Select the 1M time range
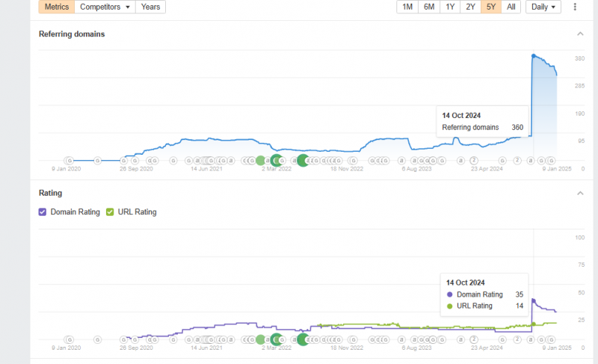The width and height of the screenshot is (598, 364). [407, 7]
